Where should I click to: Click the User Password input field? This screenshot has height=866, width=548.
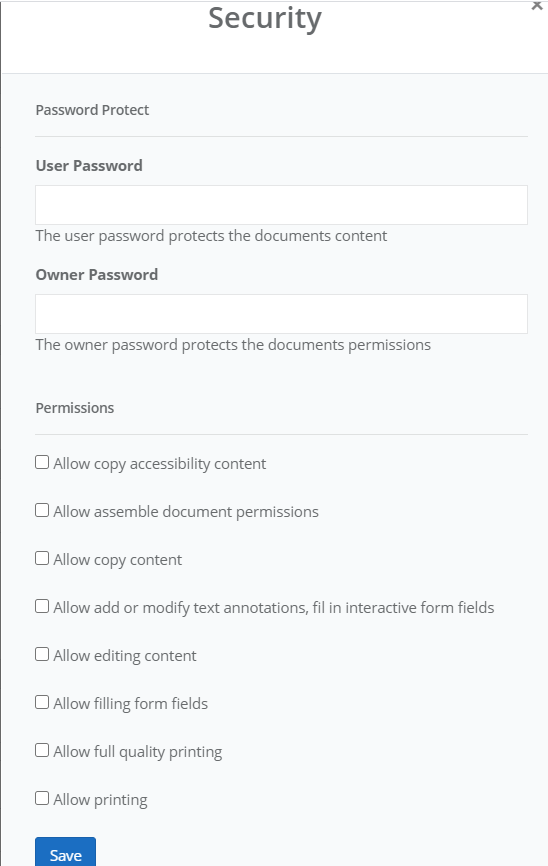pos(281,205)
